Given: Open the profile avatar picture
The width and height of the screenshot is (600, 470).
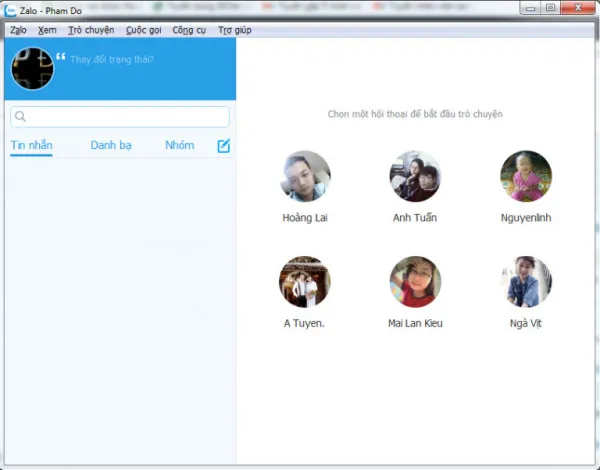Looking at the screenshot, I should point(30,69).
